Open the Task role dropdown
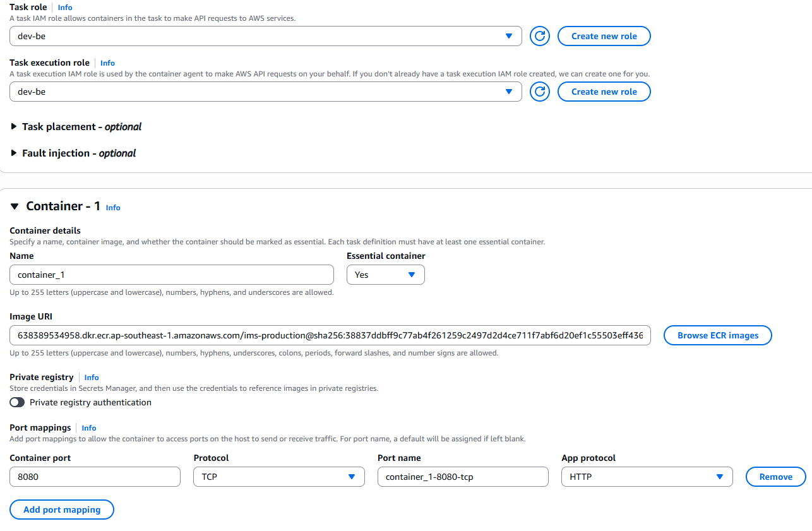Viewport: 812px width, 531px height. (x=509, y=36)
